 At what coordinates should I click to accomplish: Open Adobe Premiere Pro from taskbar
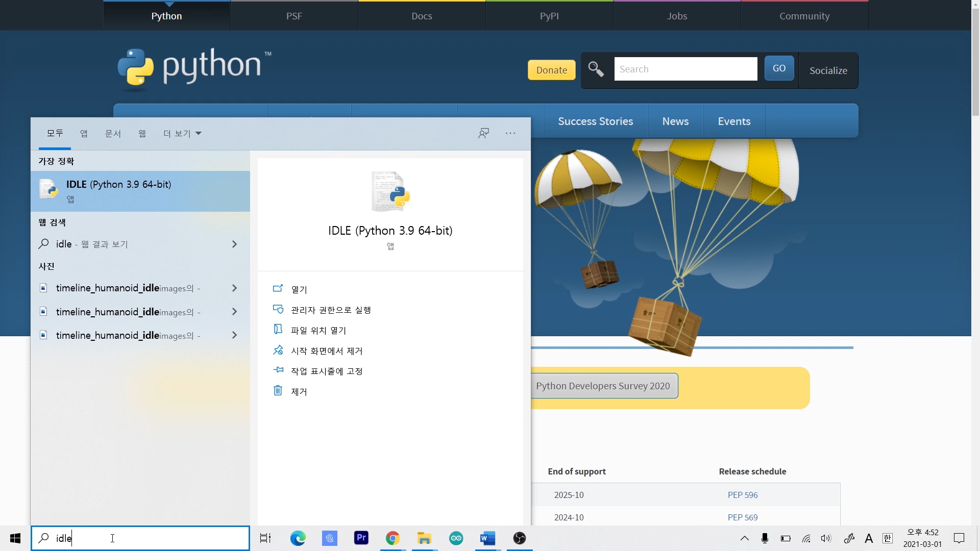point(361,538)
